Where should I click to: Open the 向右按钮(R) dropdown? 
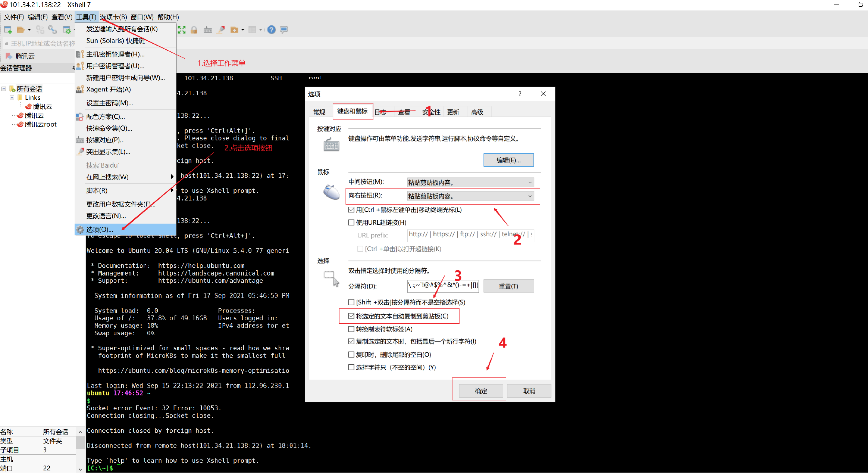[470, 196]
